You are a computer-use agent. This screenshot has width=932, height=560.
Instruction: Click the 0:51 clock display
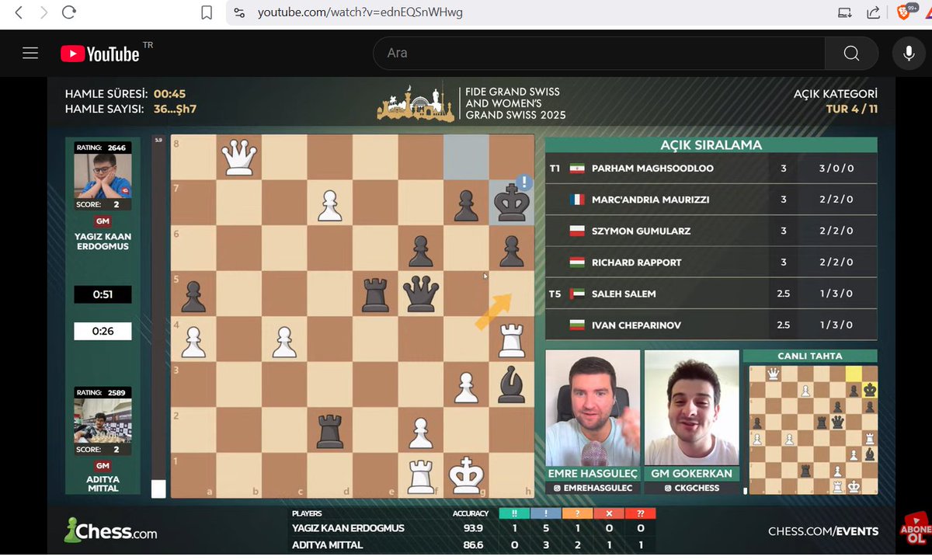coord(103,294)
